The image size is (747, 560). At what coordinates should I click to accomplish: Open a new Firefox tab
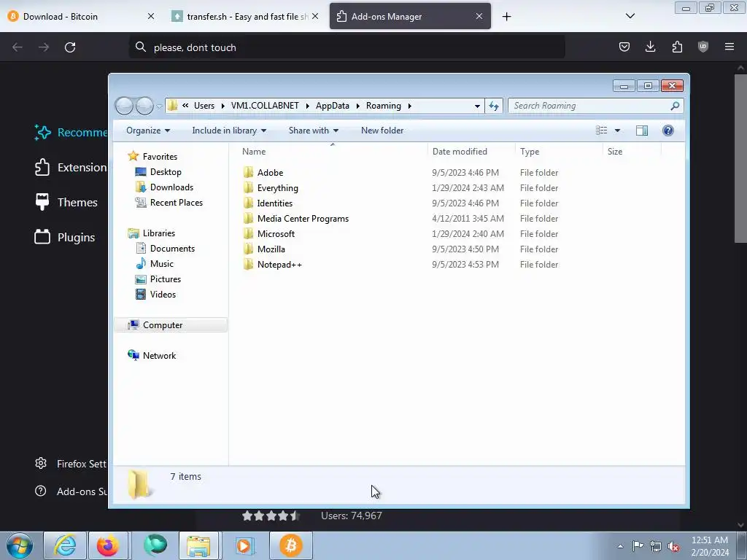click(x=506, y=17)
